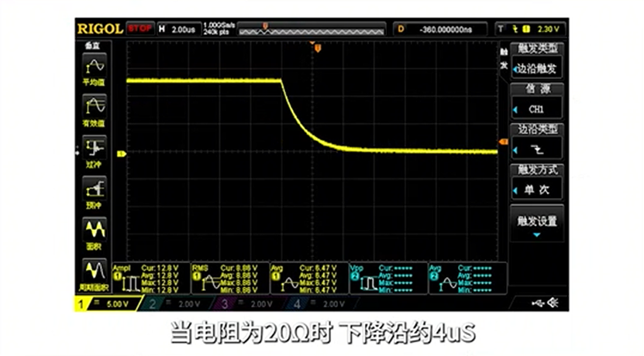
Task: Click the Avg channel 1 measurement box
Action: pos(309,279)
